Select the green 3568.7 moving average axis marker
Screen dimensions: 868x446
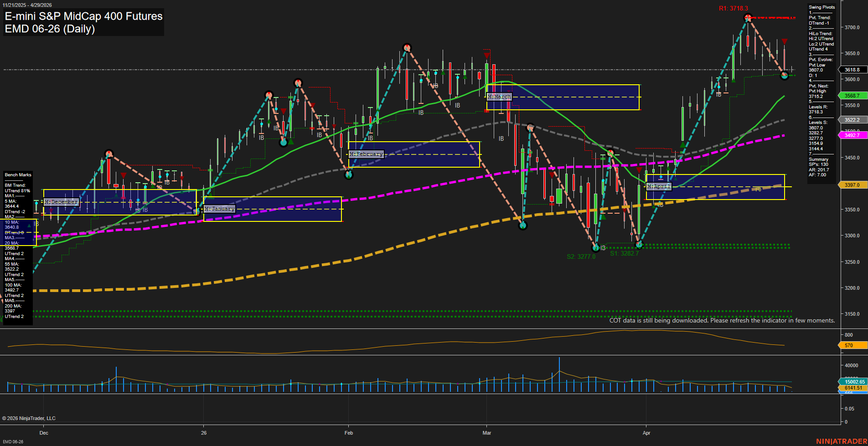click(852, 96)
